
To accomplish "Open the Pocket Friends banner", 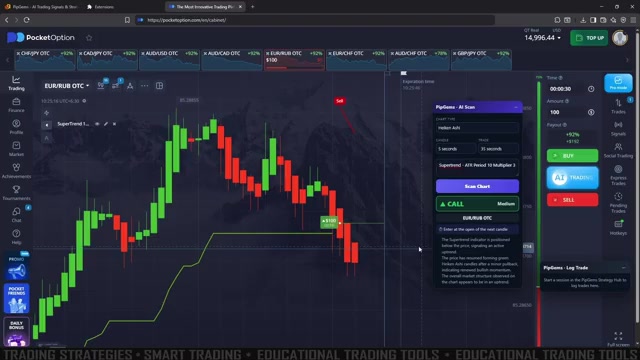I will click(x=16, y=298).
